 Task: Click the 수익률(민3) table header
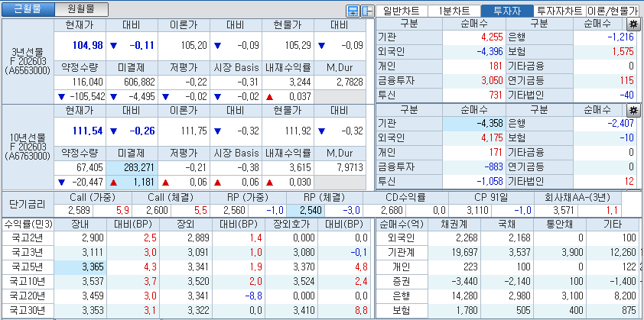click(x=28, y=225)
